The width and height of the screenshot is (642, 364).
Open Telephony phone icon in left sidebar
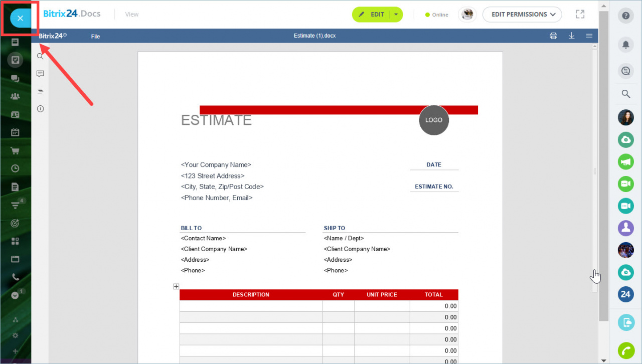click(x=15, y=277)
